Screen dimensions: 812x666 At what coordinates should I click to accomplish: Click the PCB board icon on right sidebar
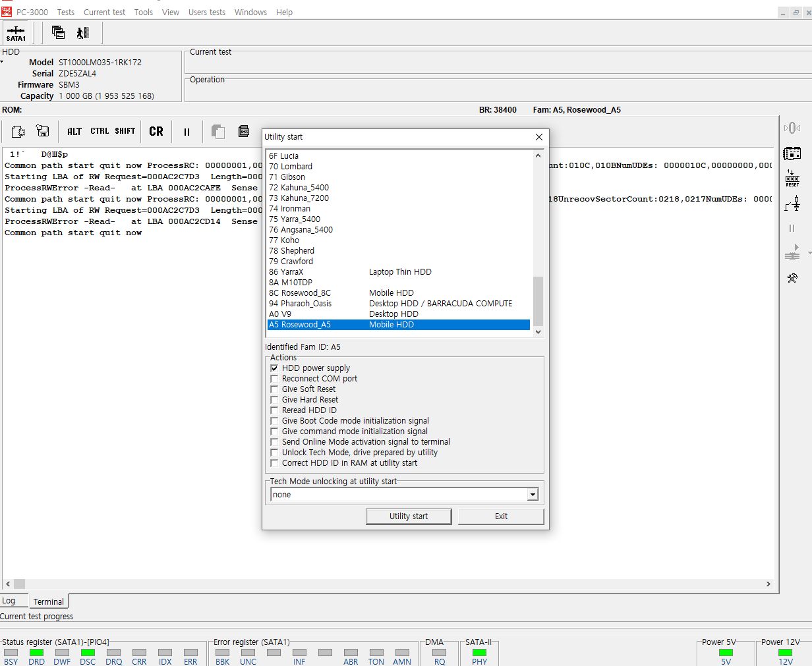click(792, 153)
